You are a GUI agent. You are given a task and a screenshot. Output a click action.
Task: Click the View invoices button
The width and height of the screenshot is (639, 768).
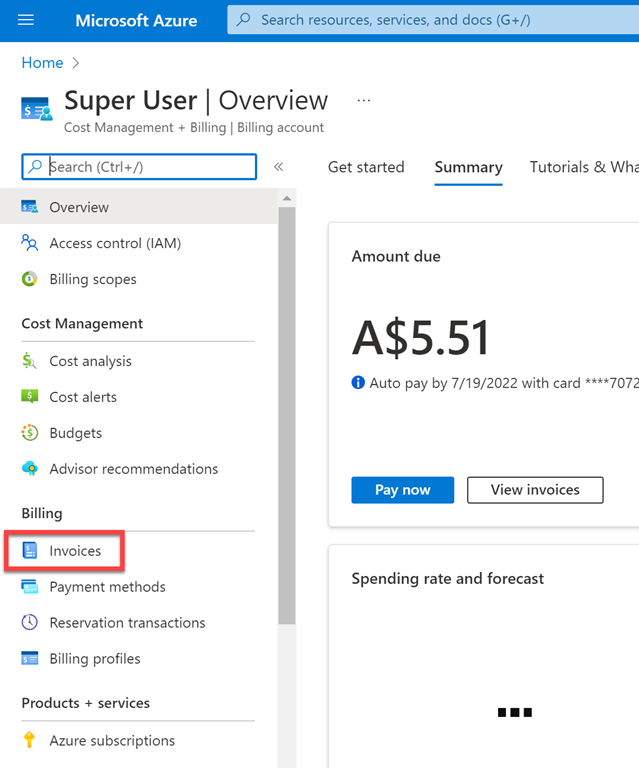(x=535, y=490)
